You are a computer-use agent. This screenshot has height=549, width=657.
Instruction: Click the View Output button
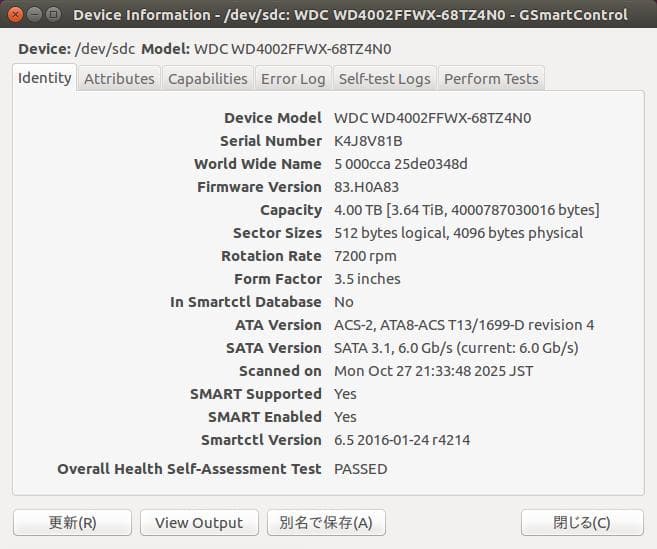[x=199, y=523]
